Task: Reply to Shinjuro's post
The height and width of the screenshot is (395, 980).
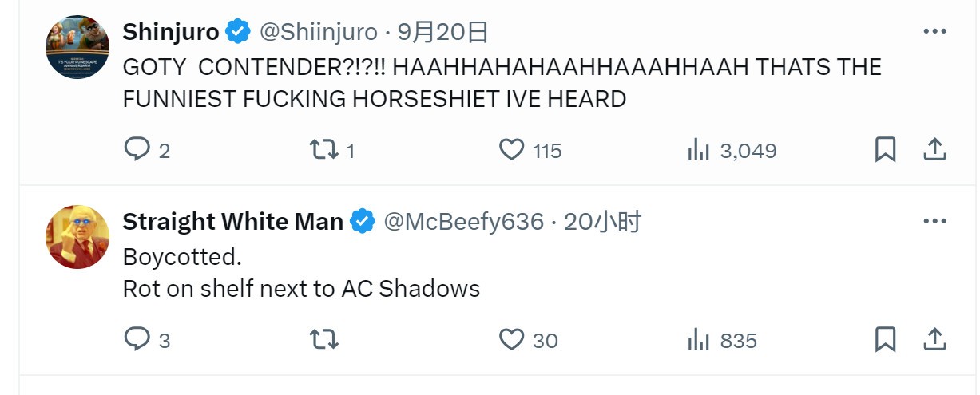Action: [x=137, y=150]
